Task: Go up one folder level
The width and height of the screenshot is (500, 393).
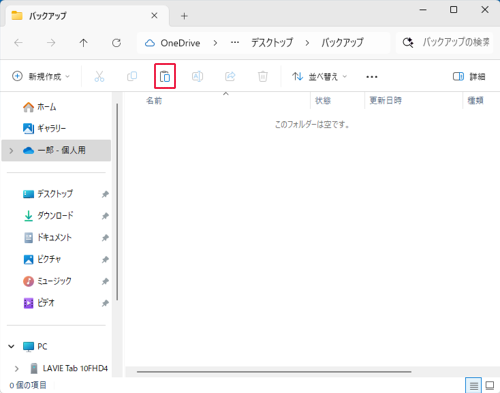Action: click(x=83, y=43)
